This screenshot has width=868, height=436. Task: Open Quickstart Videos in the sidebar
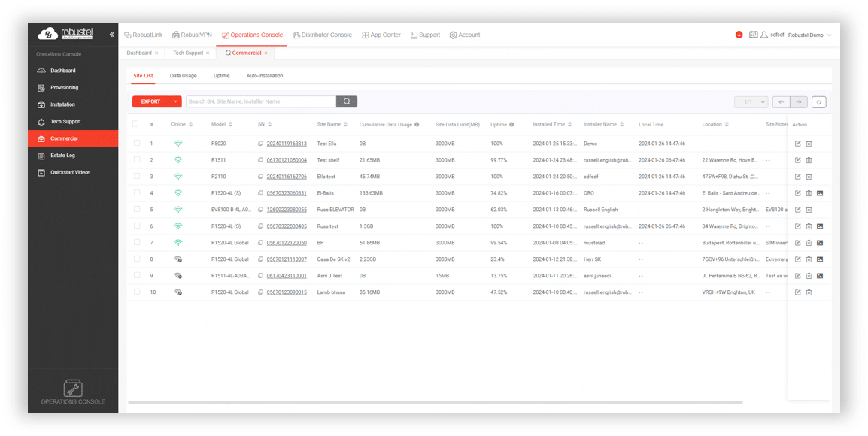pyautogui.click(x=73, y=173)
